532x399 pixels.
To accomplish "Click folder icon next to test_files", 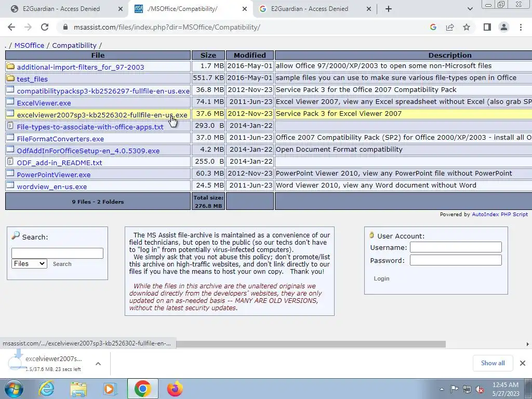I will (x=10, y=78).
